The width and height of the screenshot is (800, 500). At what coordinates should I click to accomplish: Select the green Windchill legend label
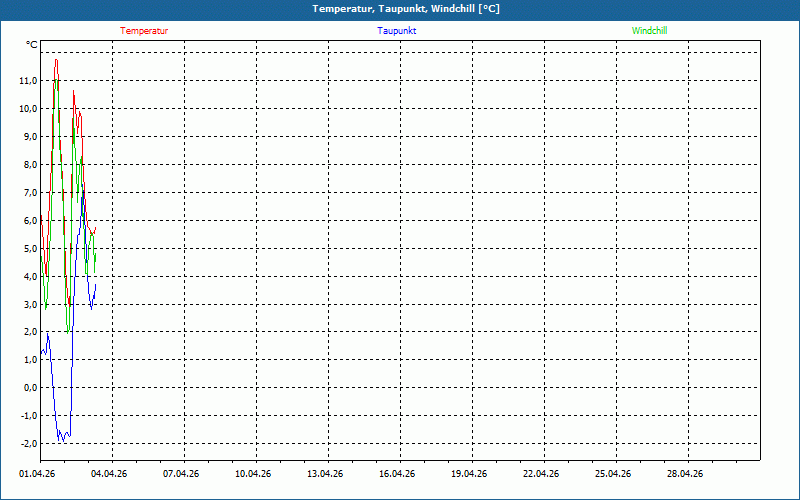[649, 31]
